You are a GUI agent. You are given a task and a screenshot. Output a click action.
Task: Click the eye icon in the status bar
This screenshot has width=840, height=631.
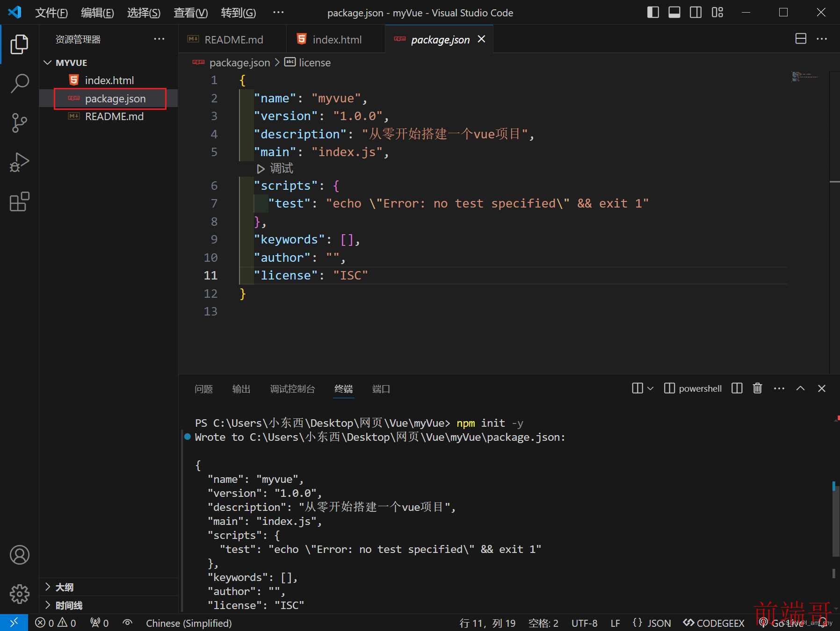(127, 623)
